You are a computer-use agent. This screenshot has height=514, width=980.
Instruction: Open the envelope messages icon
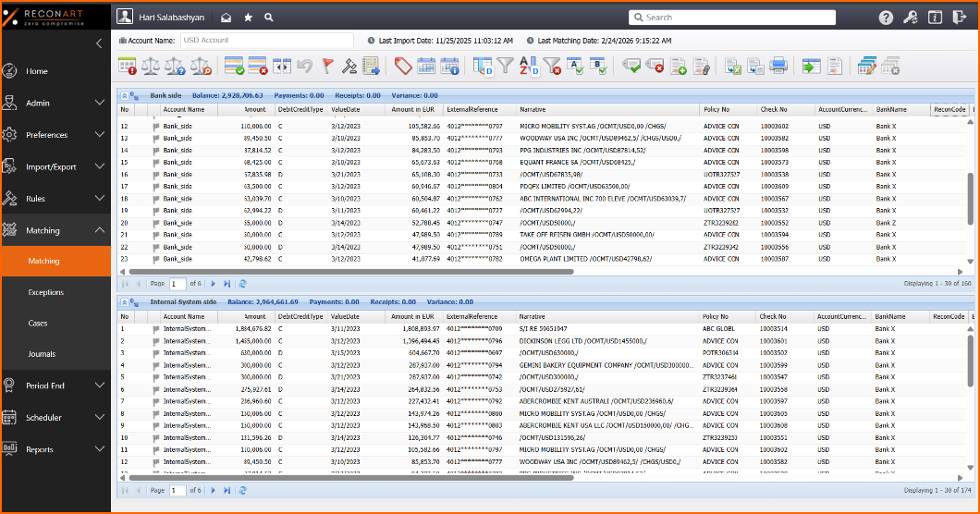pos(227,18)
